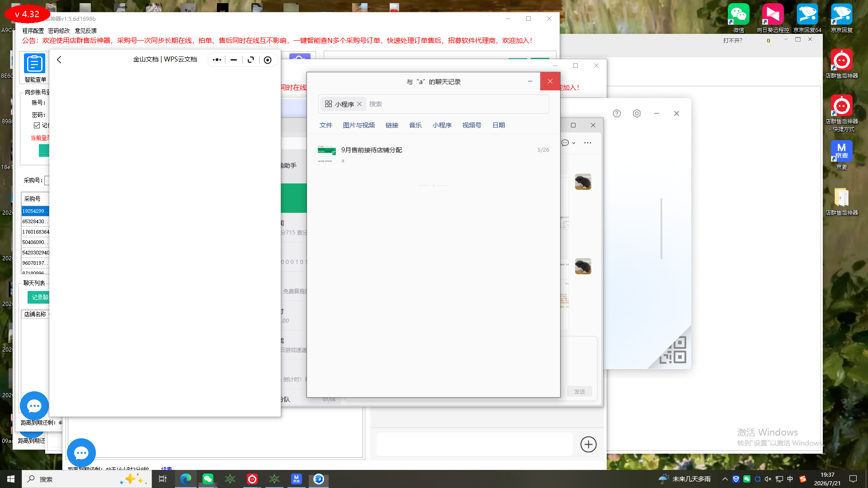868x488 pixels.
Task: Select purchase row 19254299
Action: coord(35,211)
